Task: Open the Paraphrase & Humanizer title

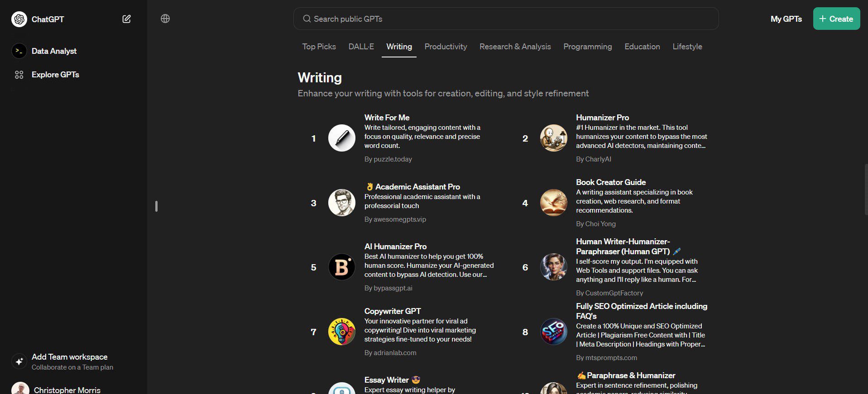Action: pyautogui.click(x=626, y=375)
